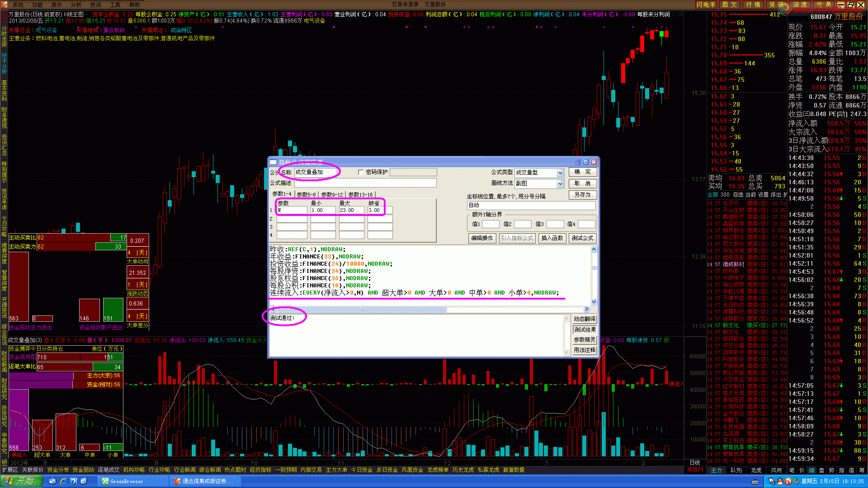Select the 筹 chip distribution icon
Image resolution: width=868 pixels, height=488 pixels.
pyautogui.click(x=862, y=470)
